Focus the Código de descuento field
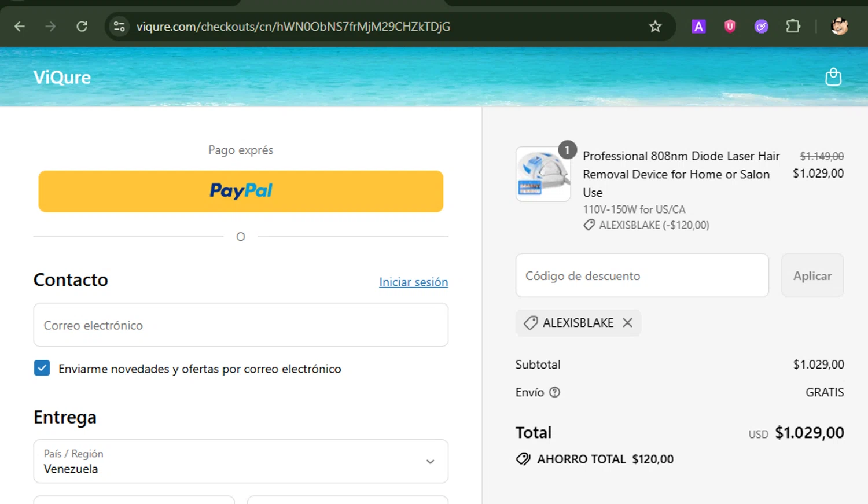The image size is (868, 504). [642, 275]
